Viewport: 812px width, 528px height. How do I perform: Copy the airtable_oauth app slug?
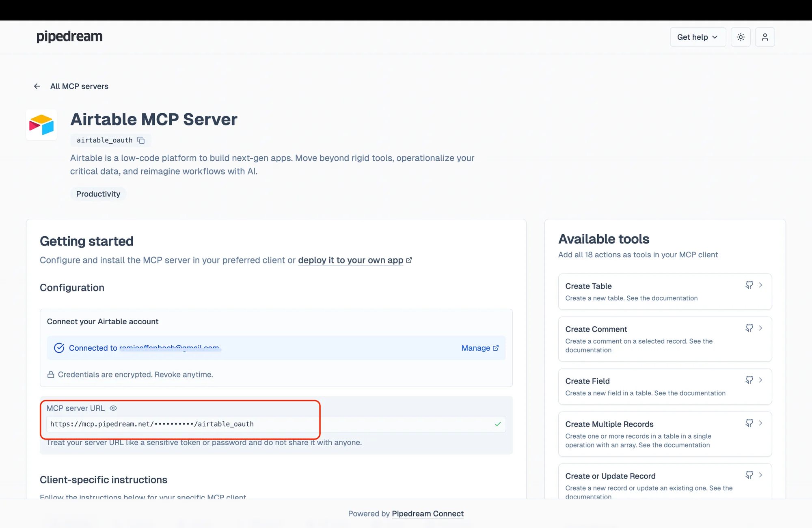click(141, 140)
